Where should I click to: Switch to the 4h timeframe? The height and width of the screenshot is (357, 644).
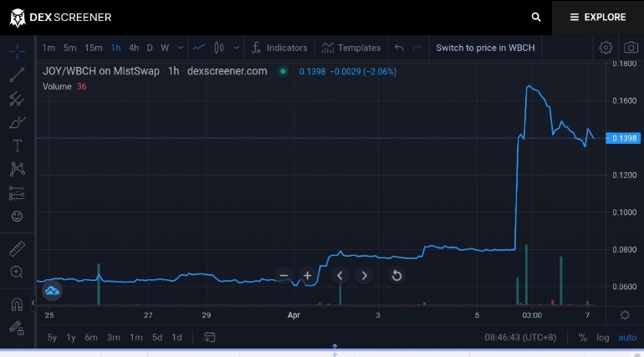pyautogui.click(x=134, y=48)
